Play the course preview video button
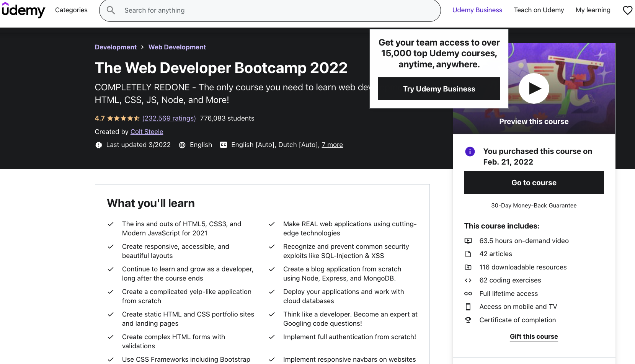Viewport: 635px width, 364px height. click(x=534, y=88)
